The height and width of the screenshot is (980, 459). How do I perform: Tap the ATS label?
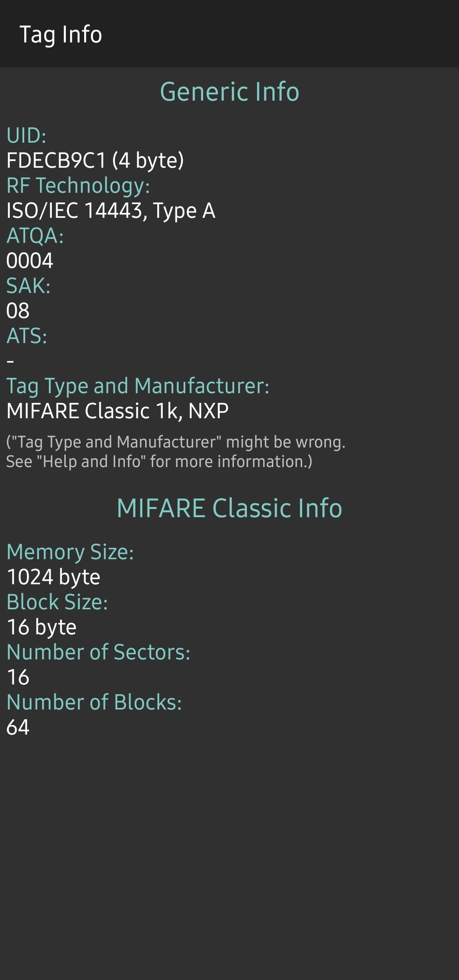(x=27, y=336)
